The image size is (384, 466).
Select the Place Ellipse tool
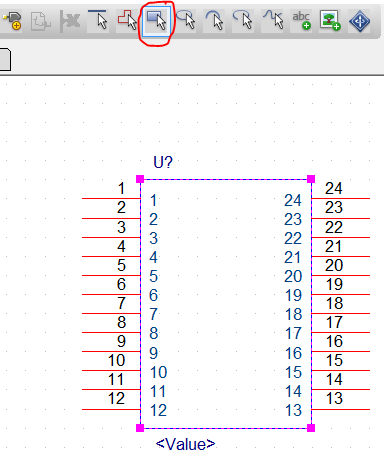point(186,21)
